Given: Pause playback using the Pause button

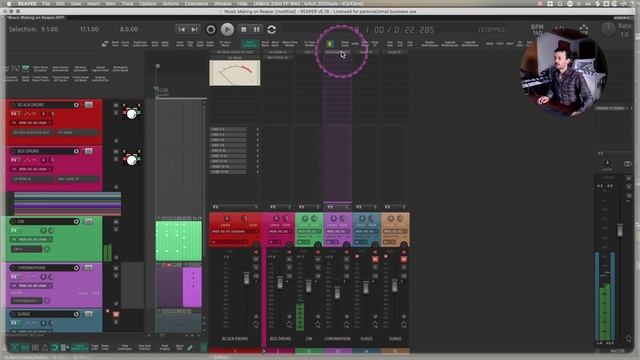Looking at the screenshot, I should tap(256, 29).
